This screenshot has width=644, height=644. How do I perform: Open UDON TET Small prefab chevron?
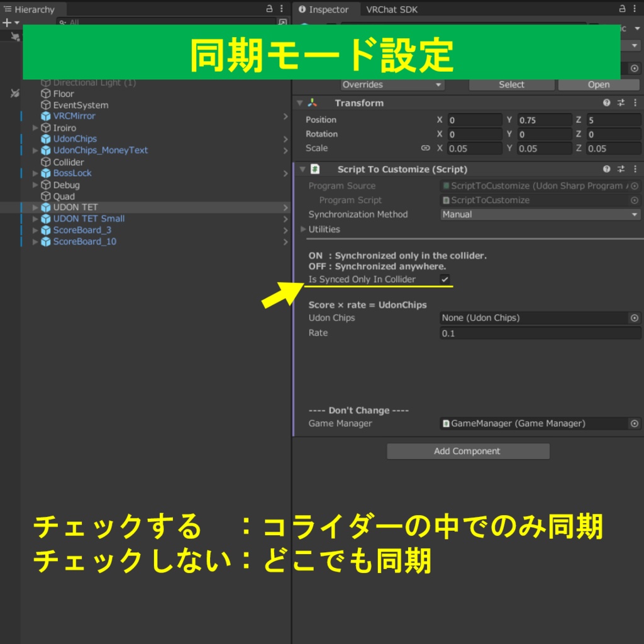click(286, 219)
